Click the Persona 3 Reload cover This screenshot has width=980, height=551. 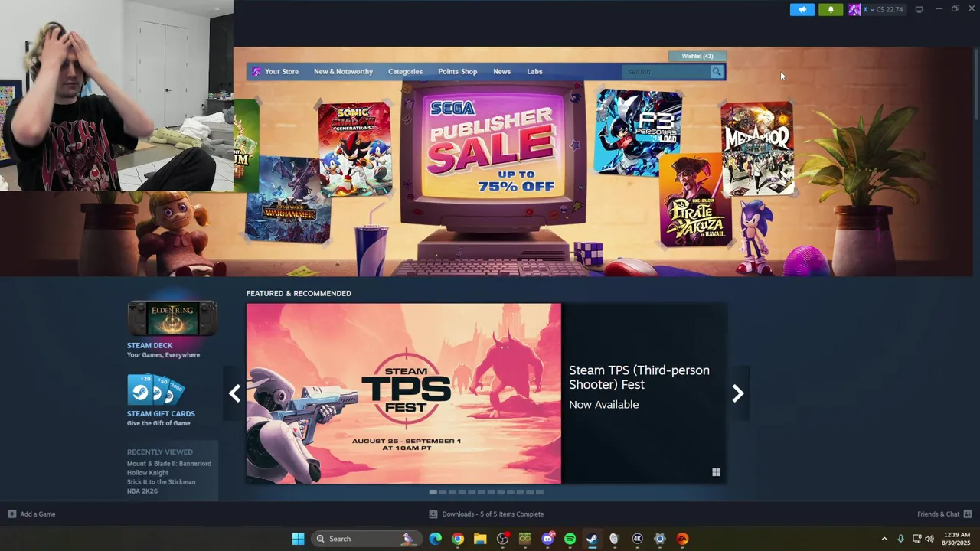point(638,132)
